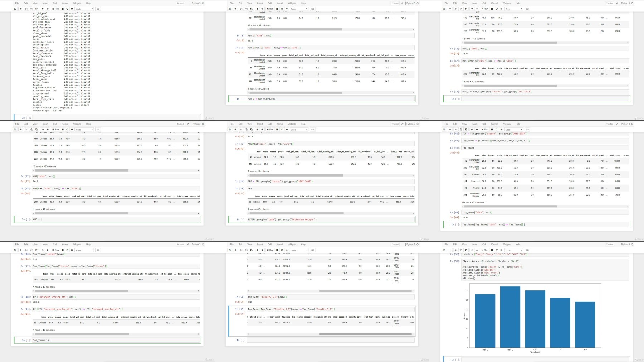Run the Top_Teams wins comparison cell
This screenshot has height=362, width=644.
click(485, 129)
